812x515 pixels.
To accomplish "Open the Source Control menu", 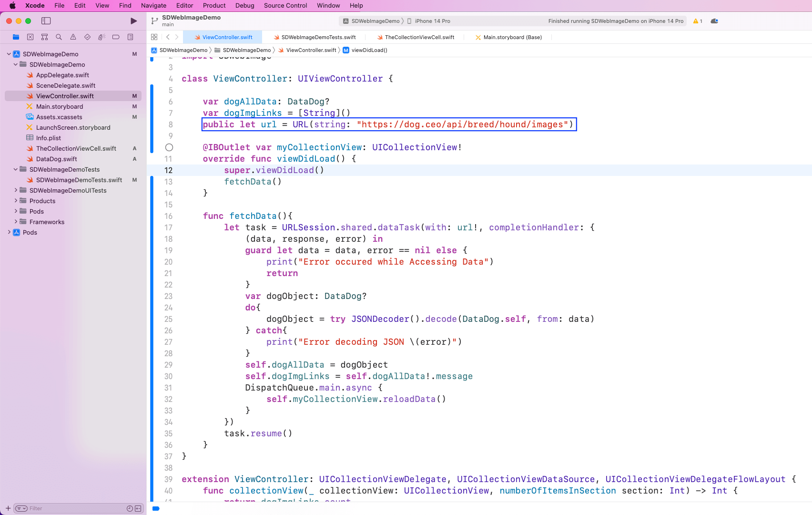I will tap(285, 6).
